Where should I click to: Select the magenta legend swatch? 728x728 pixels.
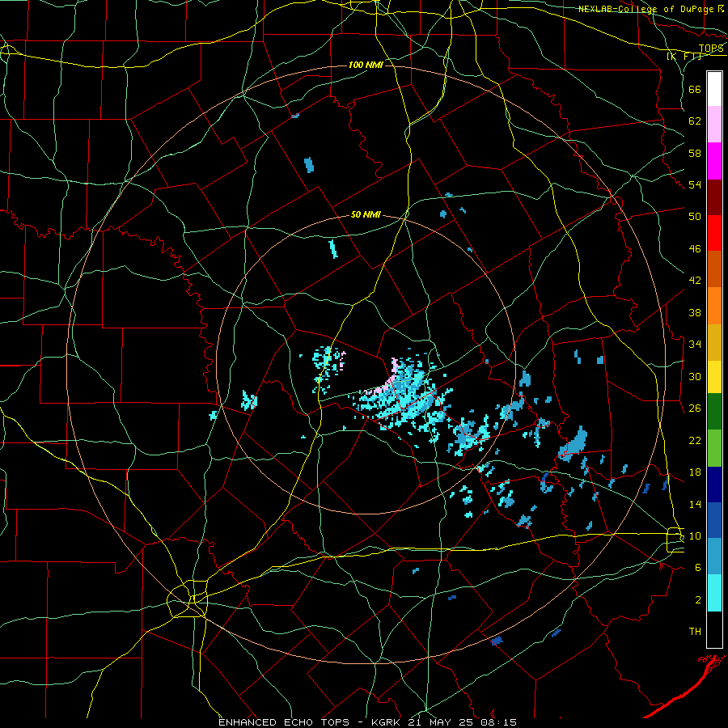714,161
